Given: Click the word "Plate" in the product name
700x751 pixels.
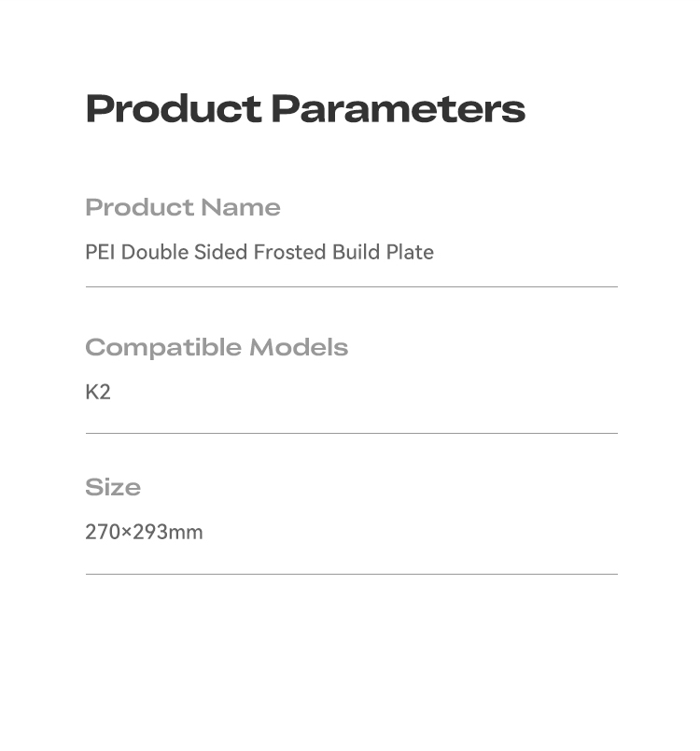Looking at the screenshot, I should 410,252.
